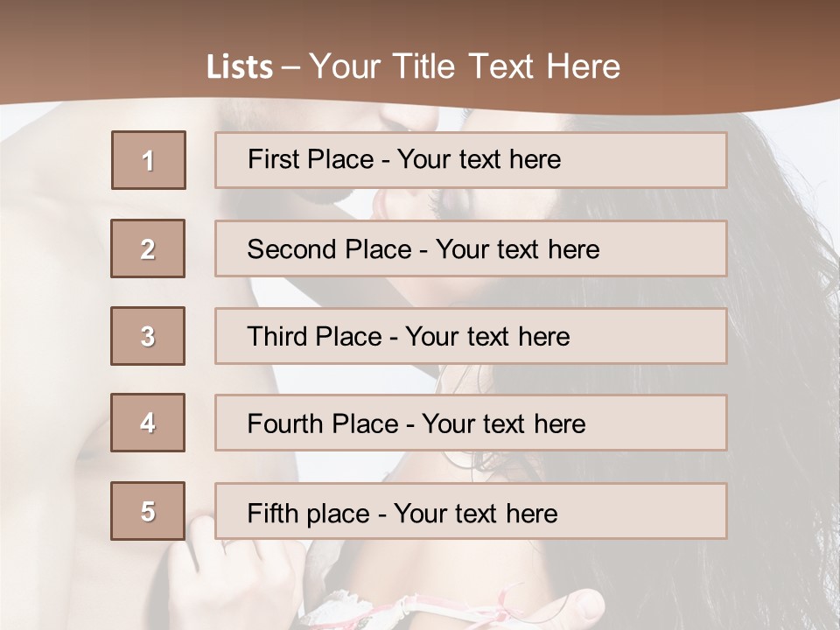The image size is (840, 630).
Task: Click the number 5 box
Action: 148,511
